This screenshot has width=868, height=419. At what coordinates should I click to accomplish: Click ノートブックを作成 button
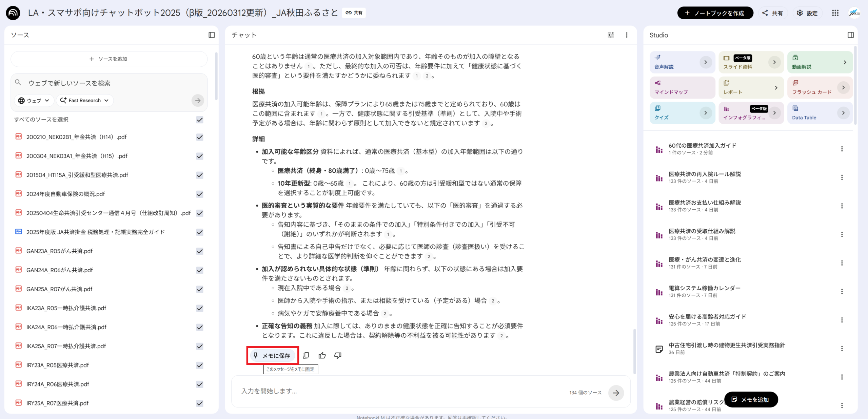[x=715, y=13]
